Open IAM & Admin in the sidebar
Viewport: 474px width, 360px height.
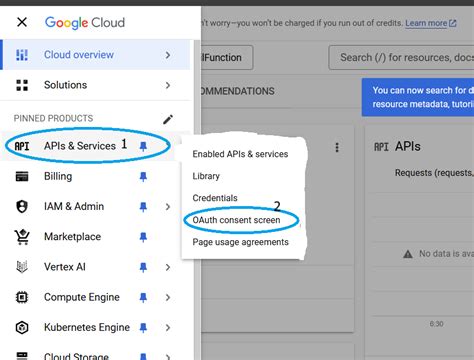click(74, 206)
